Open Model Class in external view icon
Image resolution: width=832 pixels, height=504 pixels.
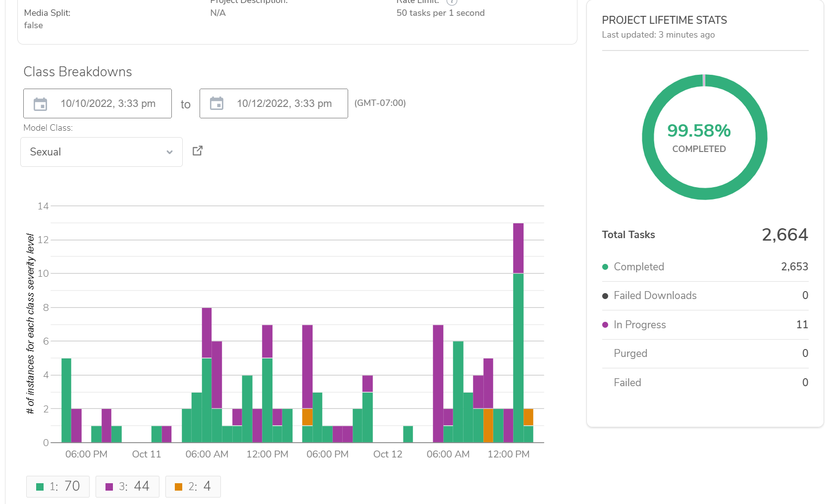pyautogui.click(x=198, y=151)
